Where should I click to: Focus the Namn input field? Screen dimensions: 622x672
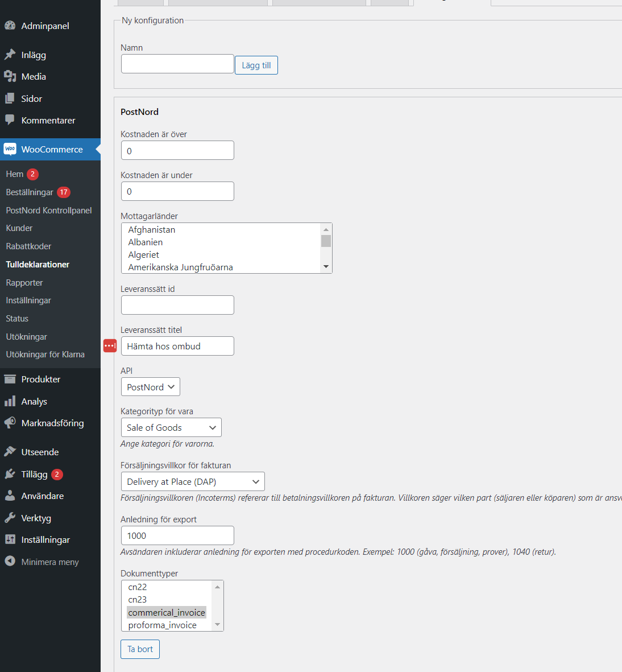[177, 63]
